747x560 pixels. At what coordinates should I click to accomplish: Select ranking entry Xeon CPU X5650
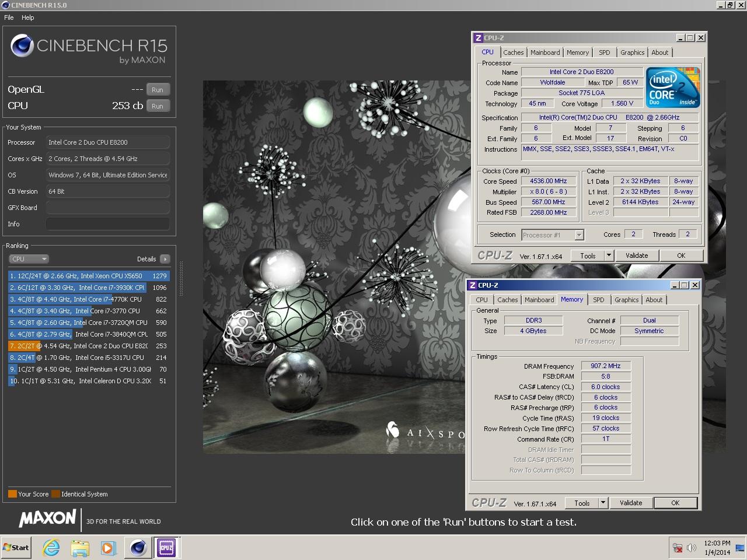pos(89,276)
